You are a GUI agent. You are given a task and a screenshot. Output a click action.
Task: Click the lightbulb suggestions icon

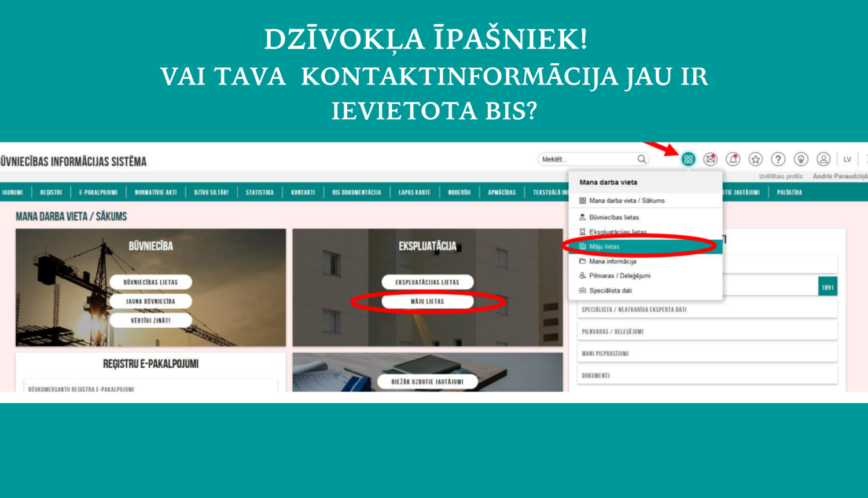tap(800, 159)
